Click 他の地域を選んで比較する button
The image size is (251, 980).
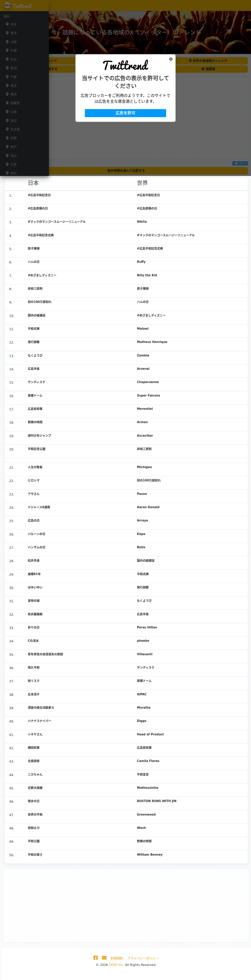pos(125,171)
